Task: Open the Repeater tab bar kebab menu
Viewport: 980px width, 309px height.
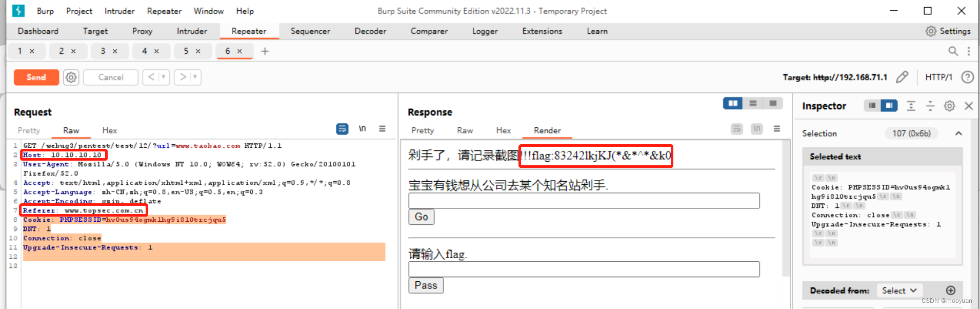Action: coord(969,51)
